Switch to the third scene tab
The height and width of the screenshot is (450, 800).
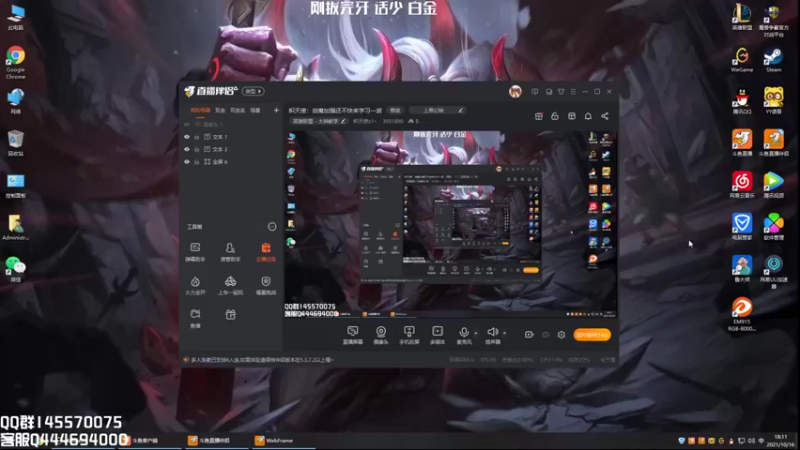click(x=237, y=110)
